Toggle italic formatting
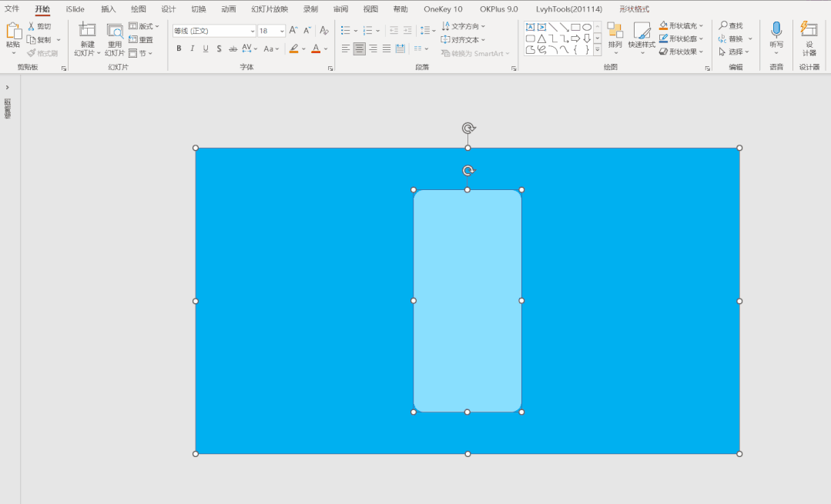The image size is (831, 504). coord(192,48)
